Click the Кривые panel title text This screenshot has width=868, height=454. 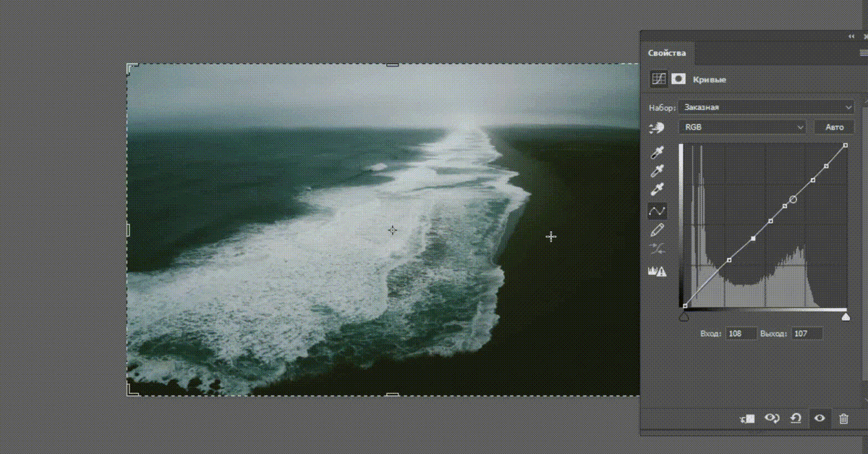pyautogui.click(x=710, y=80)
